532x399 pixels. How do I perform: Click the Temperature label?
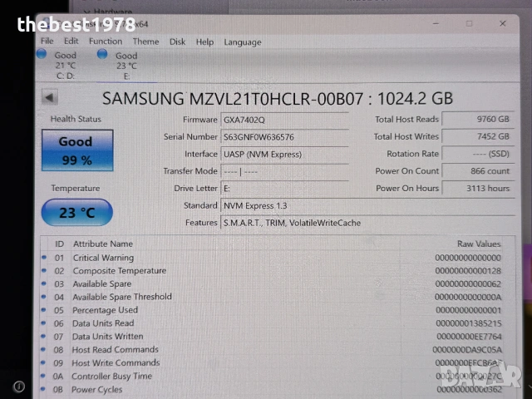(x=76, y=189)
